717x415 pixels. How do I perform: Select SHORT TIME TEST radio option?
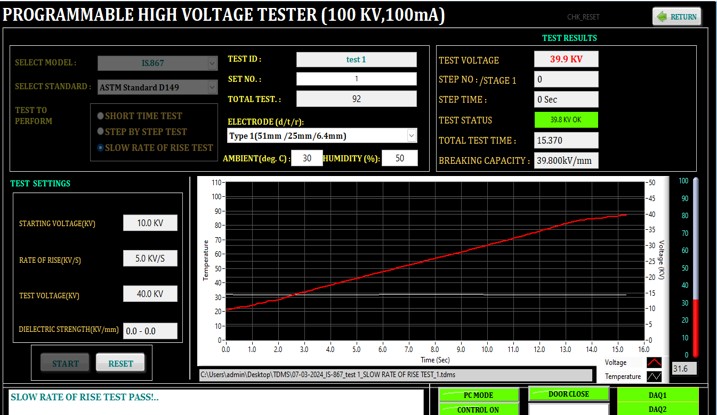100,116
